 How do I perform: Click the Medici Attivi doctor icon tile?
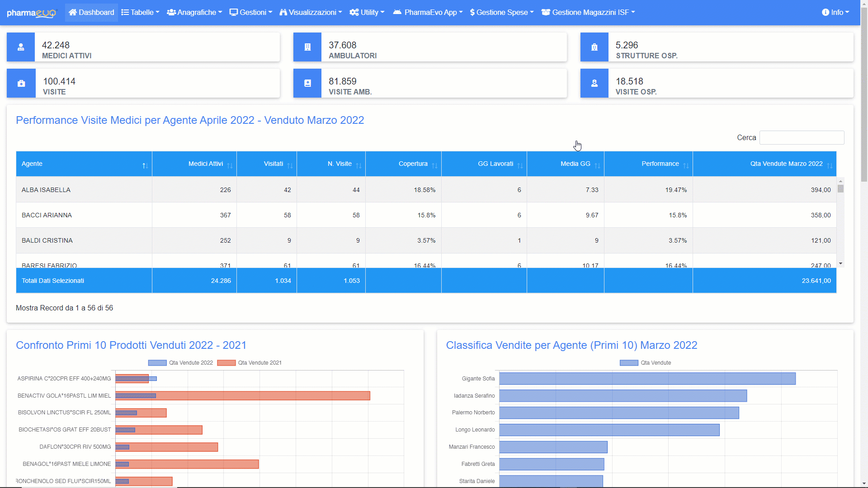tap(21, 47)
